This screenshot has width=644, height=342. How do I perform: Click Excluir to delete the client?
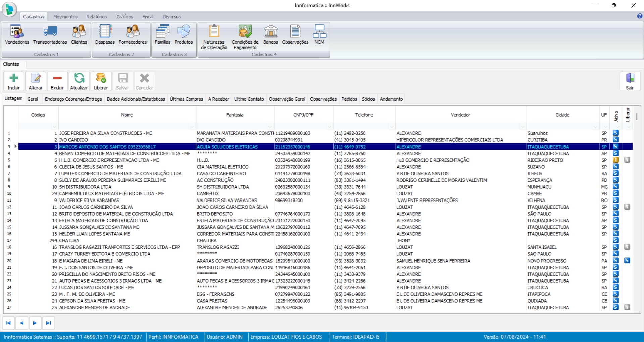[57, 81]
